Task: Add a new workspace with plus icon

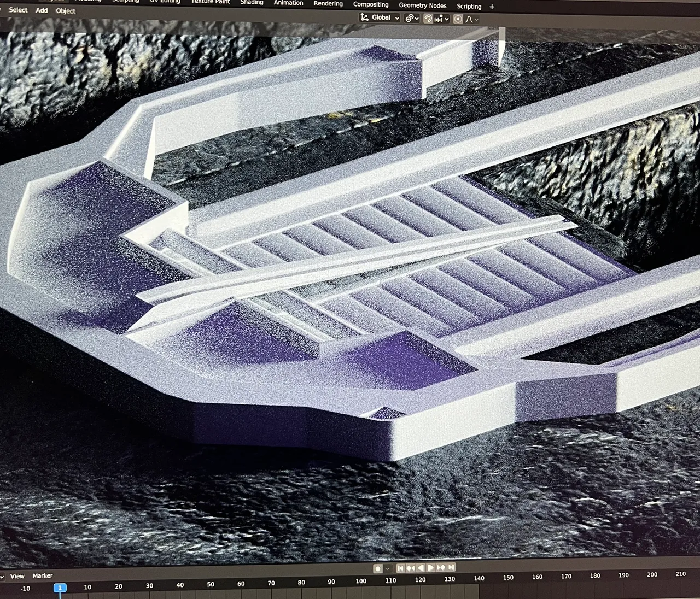Action: point(492,7)
